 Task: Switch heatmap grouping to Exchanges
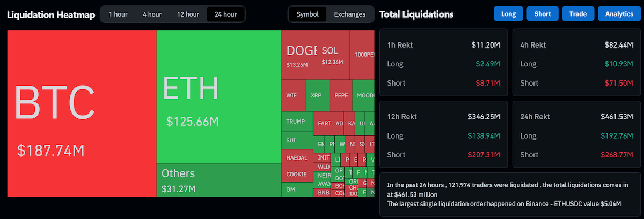pyautogui.click(x=350, y=14)
